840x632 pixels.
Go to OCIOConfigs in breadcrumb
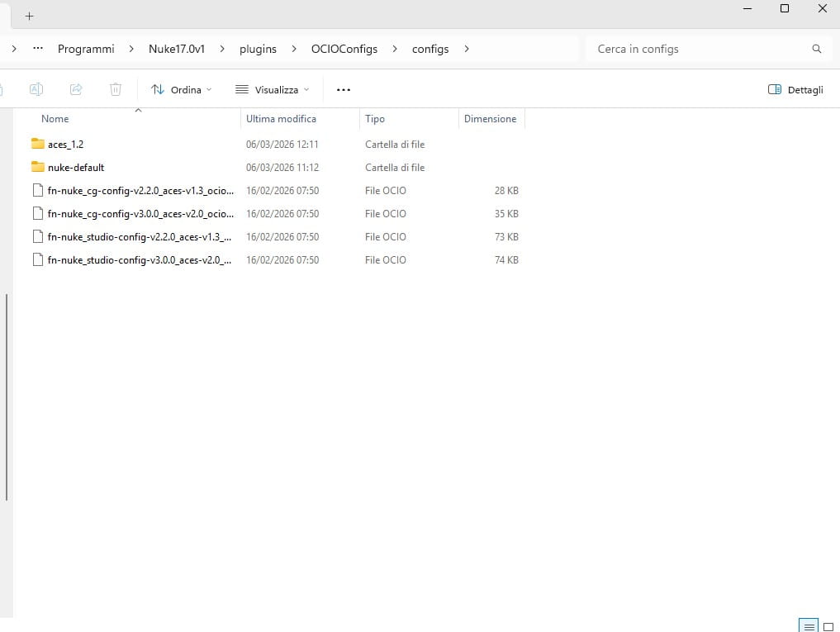click(344, 49)
